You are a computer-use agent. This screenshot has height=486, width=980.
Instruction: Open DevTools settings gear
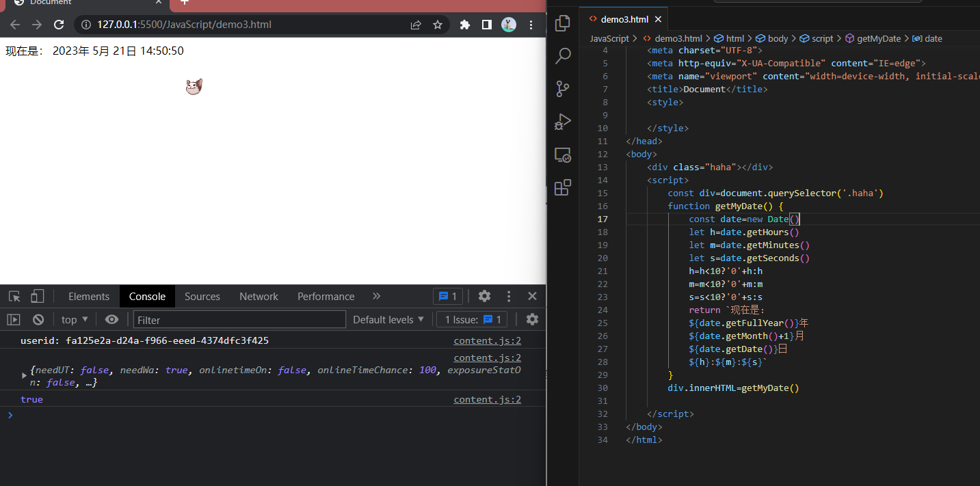click(x=484, y=296)
